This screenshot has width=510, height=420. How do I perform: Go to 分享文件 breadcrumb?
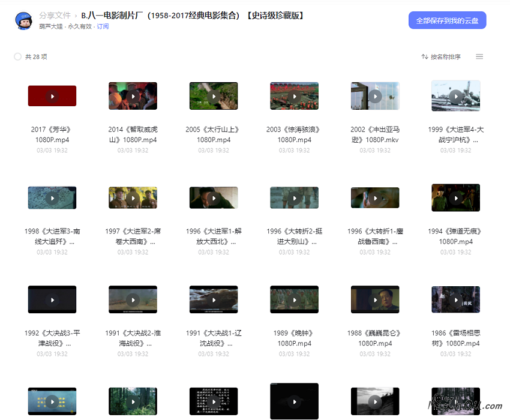[x=55, y=16]
